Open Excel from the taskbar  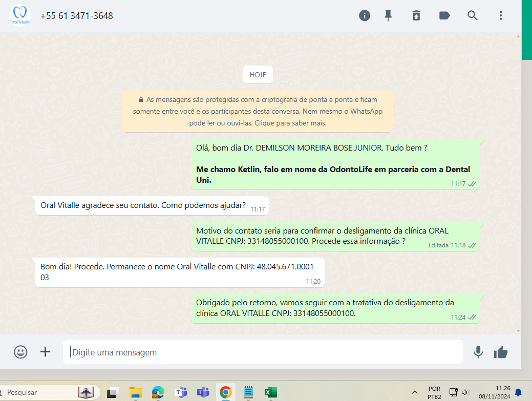271,392
